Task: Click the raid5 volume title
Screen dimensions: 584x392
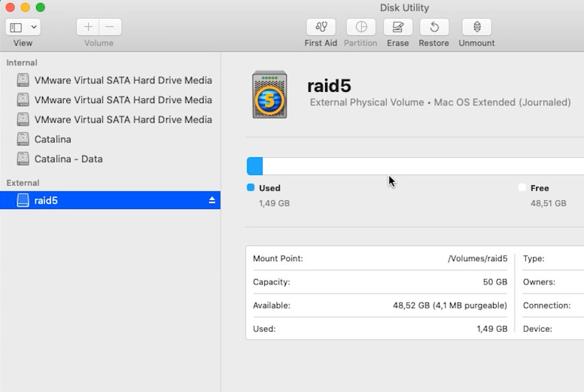Action: click(x=329, y=86)
